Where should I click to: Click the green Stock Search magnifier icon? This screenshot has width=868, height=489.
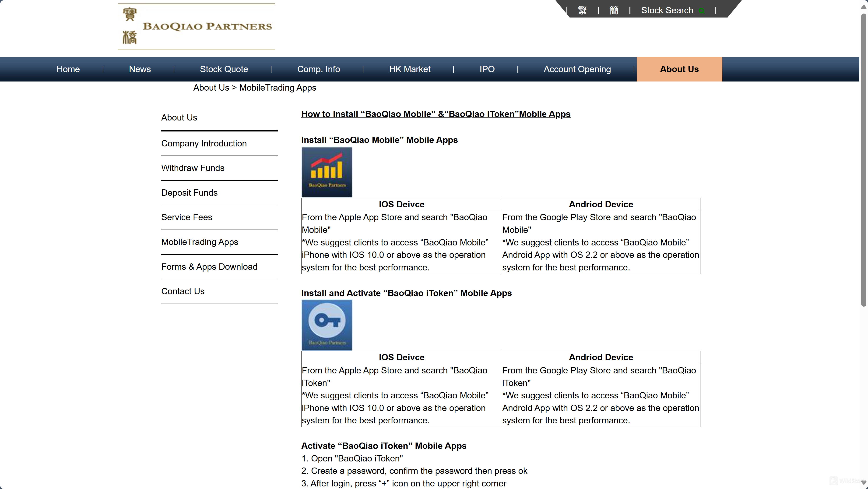701,11
